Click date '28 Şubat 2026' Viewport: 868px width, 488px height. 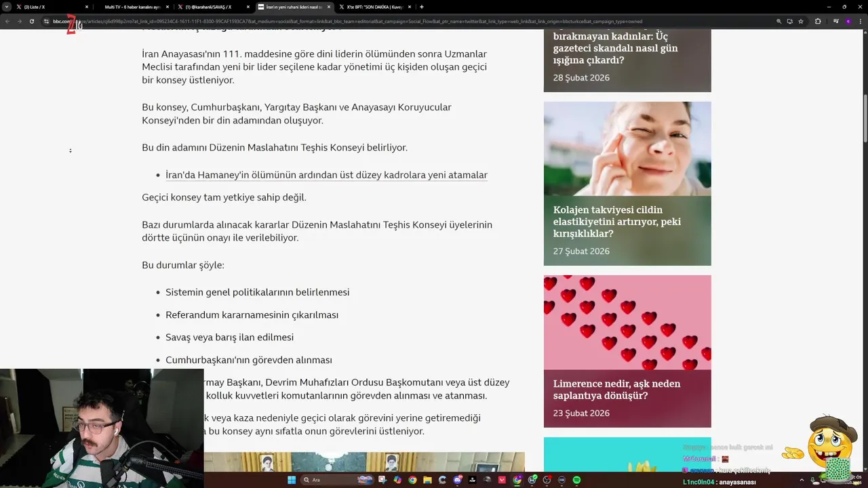tap(581, 77)
